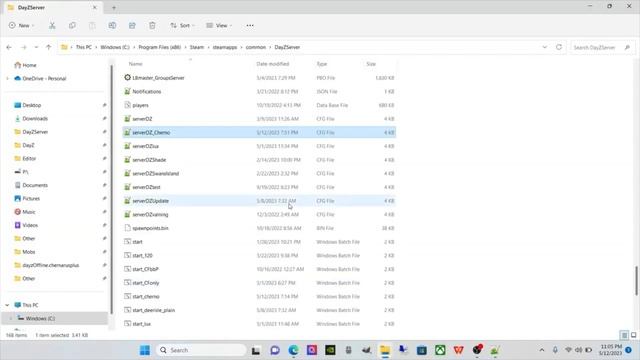Go back with the left arrow
Screen dimensions: 640x360
9,47
